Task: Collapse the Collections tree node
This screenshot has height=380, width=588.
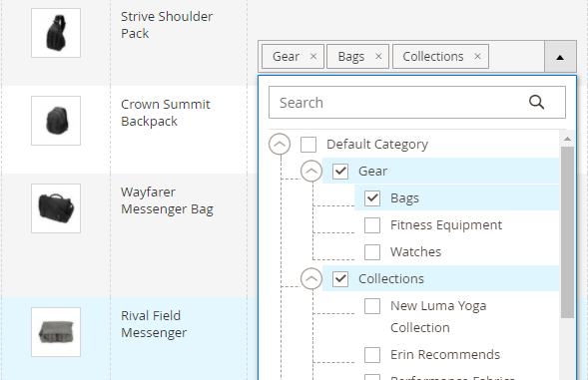Action: [x=311, y=278]
